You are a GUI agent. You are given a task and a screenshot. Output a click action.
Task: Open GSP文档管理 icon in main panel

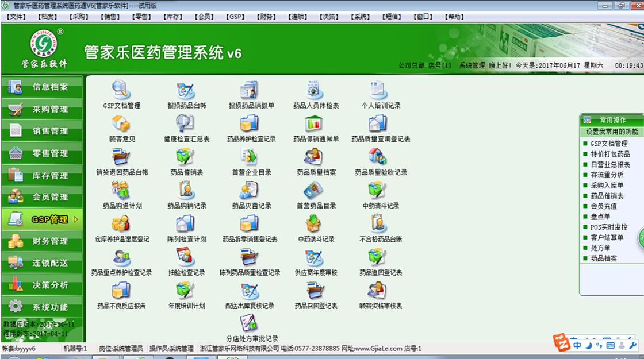point(121,90)
